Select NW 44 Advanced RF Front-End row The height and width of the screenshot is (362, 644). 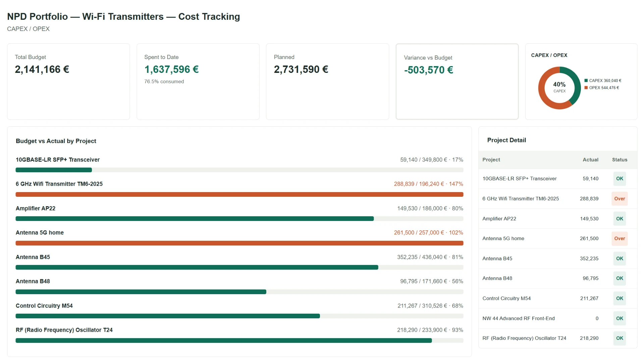(x=558, y=318)
